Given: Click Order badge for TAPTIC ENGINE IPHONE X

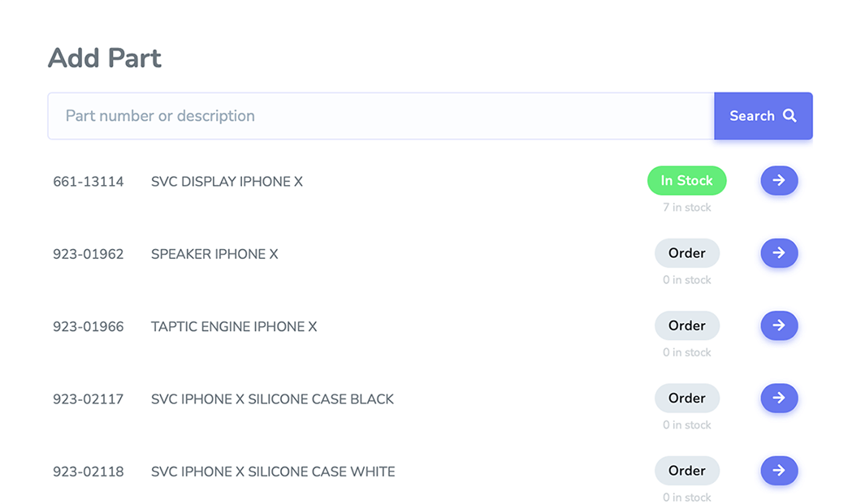Looking at the screenshot, I should (687, 325).
